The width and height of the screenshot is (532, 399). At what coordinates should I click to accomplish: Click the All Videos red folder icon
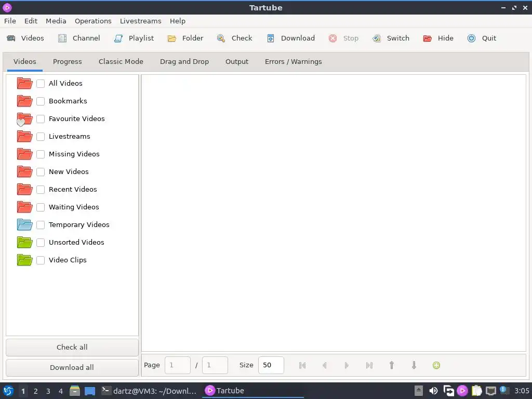click(x=24, y=83)
